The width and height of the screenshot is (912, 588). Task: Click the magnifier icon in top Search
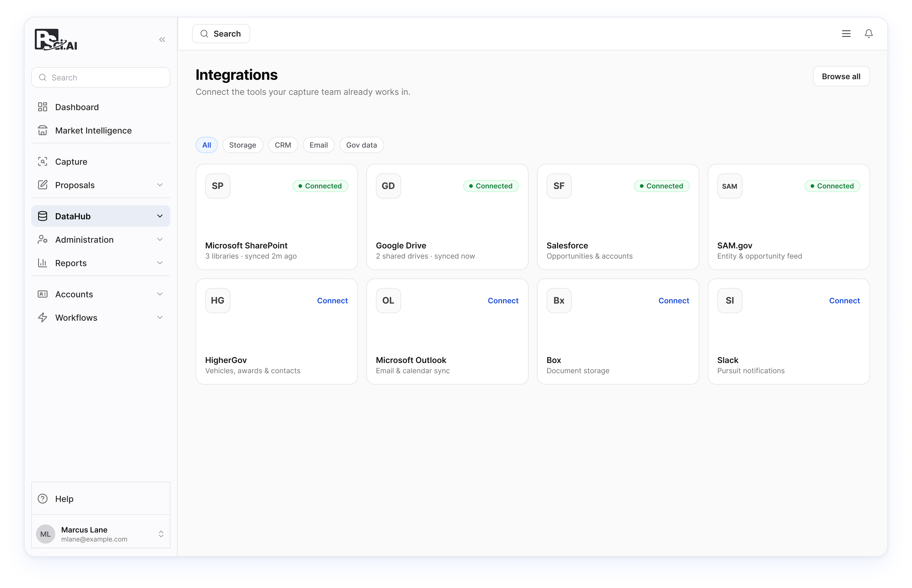click(204, 34)
